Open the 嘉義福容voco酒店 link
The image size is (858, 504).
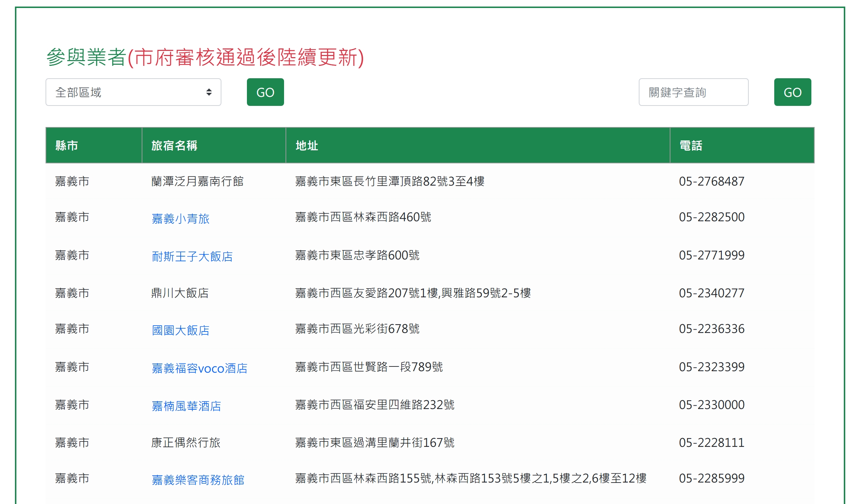(199, 368)
